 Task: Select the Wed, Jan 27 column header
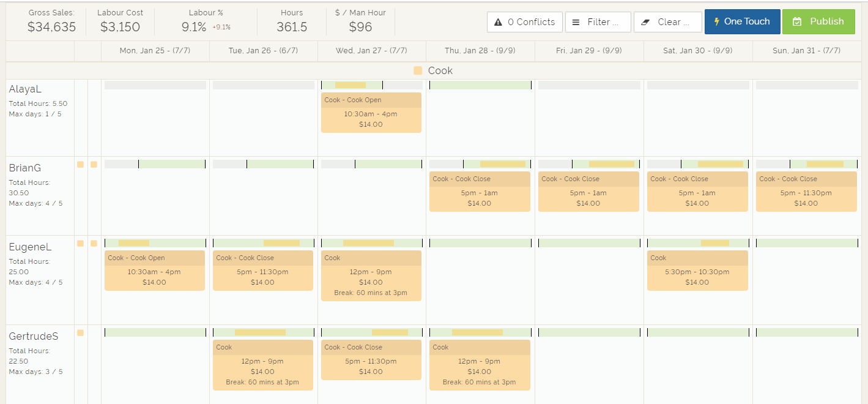point(371,50)
